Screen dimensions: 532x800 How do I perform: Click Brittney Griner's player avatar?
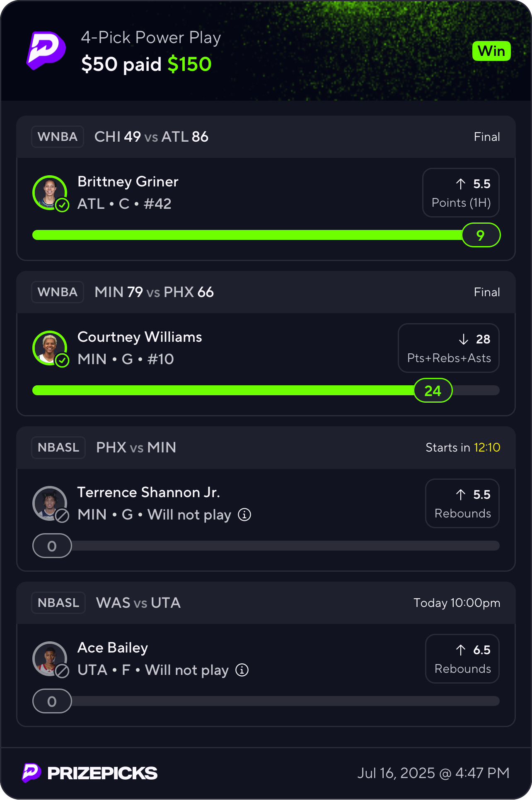coord(50,193)
